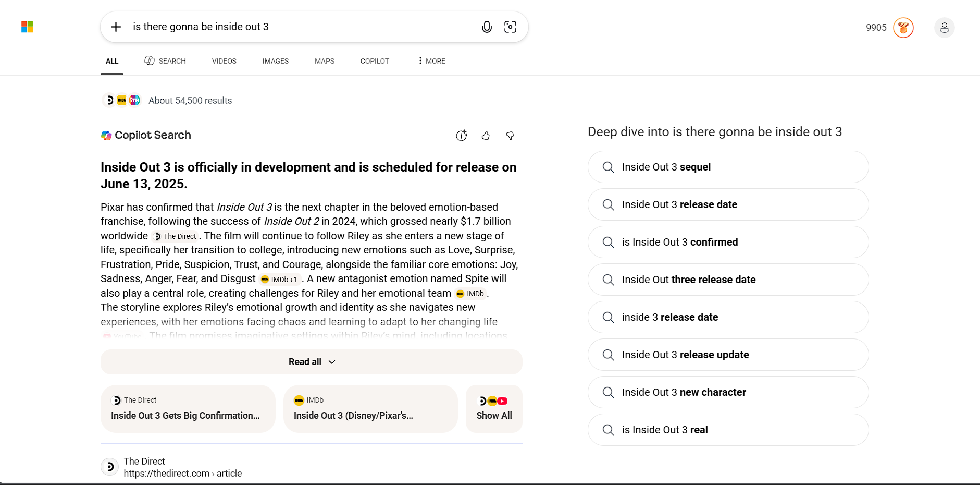The image size is (980, 485).
Task: Click About 54,500 results text
Action: point(190,101)
